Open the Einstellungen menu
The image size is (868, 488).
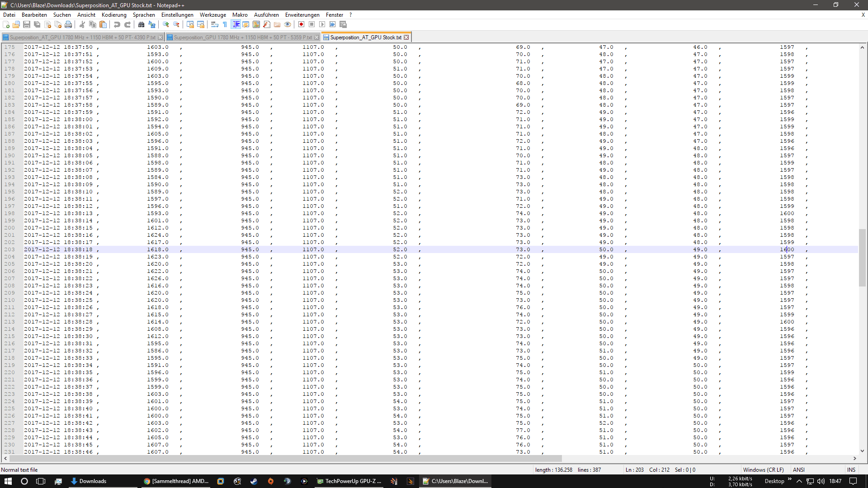(177, 15)
